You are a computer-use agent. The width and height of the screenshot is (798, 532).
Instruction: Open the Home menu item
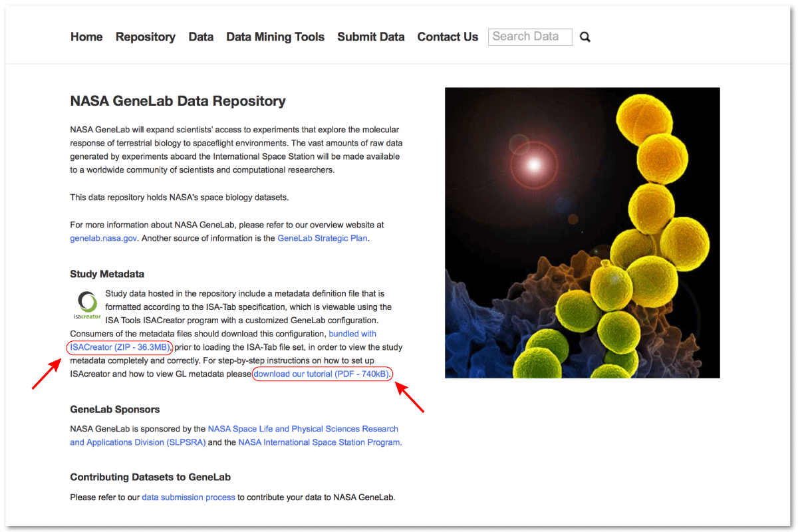pyautogui.click(x=86, y=37)
